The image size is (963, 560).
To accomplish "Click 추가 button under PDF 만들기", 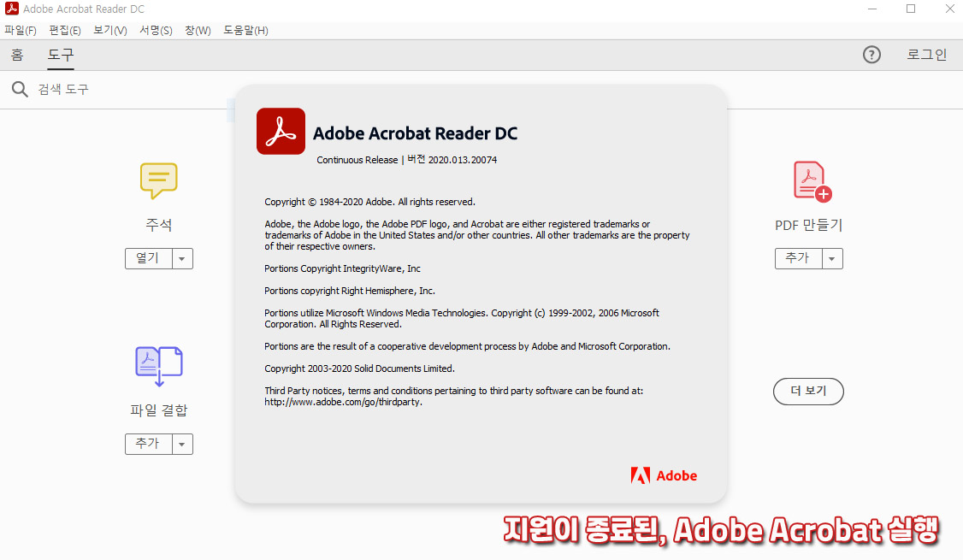I will click(799, 258).
